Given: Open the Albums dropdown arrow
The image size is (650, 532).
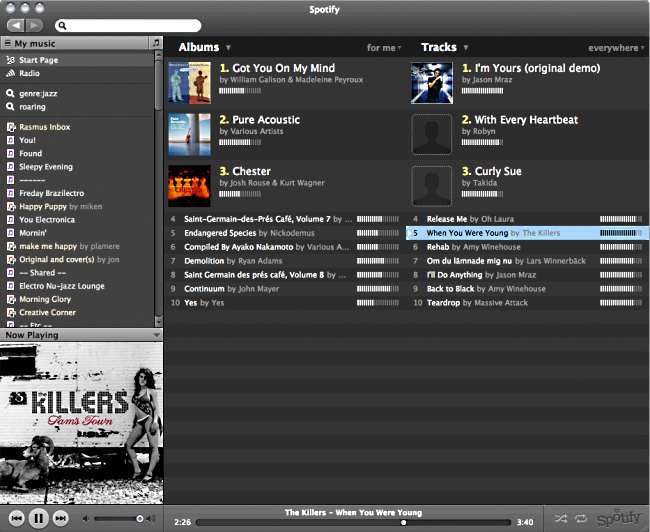Looking at the screenshot, I should (x=228, y=48).
